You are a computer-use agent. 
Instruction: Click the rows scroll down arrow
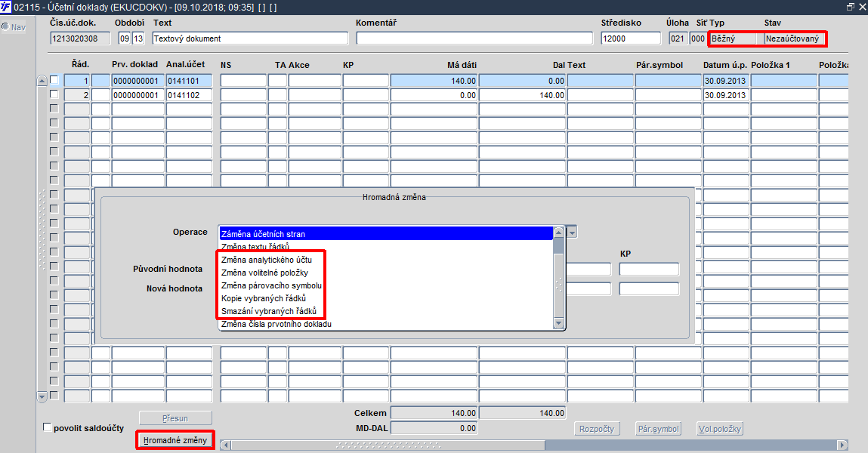tap(42, 396)
